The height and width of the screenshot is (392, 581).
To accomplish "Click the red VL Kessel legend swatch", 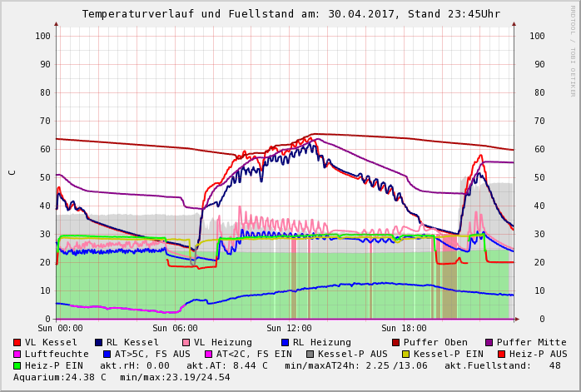I will click(17, 343).
